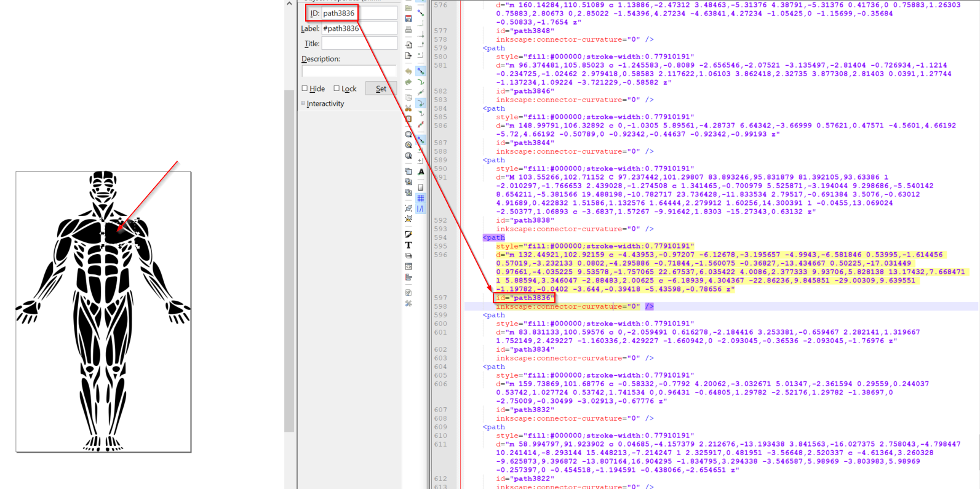Screen dimensions: 980x489
Task: Zoom to fit page
Action: (408, 156)
